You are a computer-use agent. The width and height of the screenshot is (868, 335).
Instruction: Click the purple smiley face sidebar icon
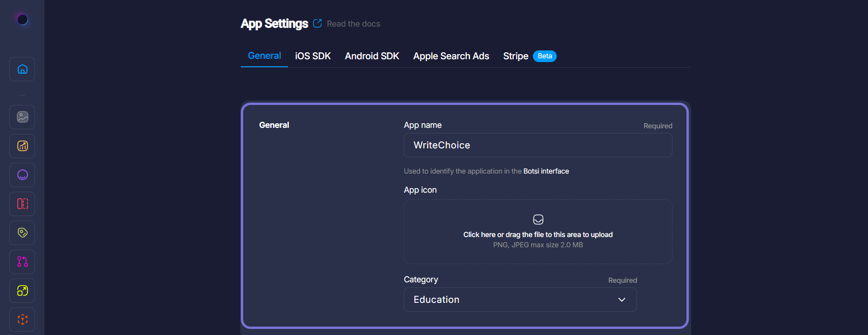point(22,175)
